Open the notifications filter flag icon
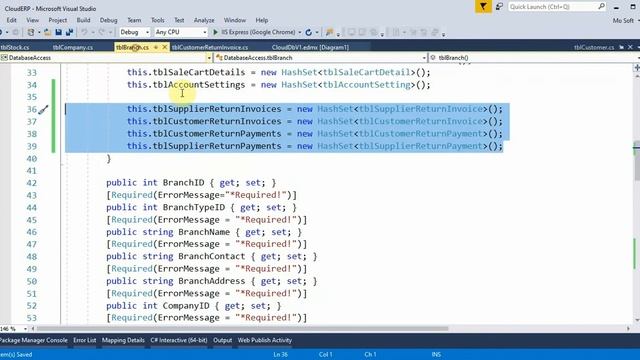Viewport: 640px width, 360px height. click(483, 7)
